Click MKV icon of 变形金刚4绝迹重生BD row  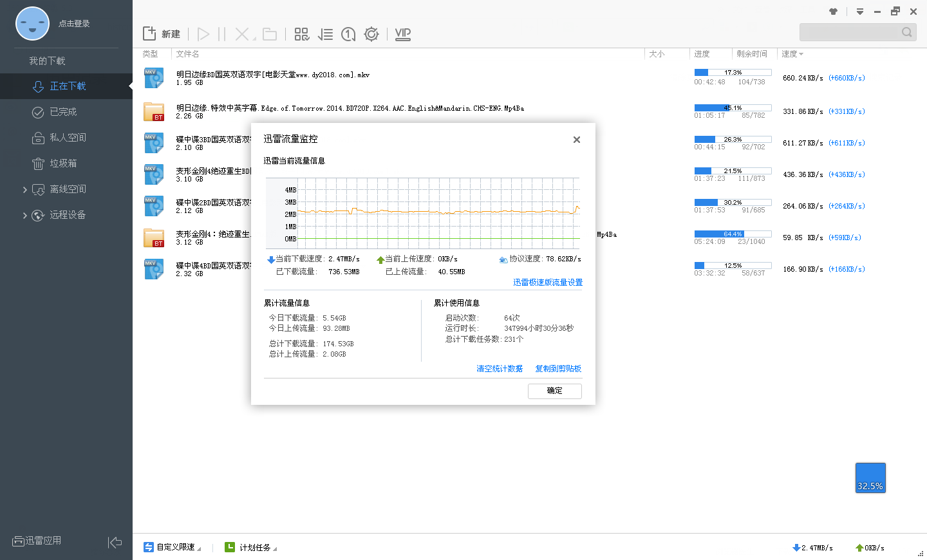(154, 174)
